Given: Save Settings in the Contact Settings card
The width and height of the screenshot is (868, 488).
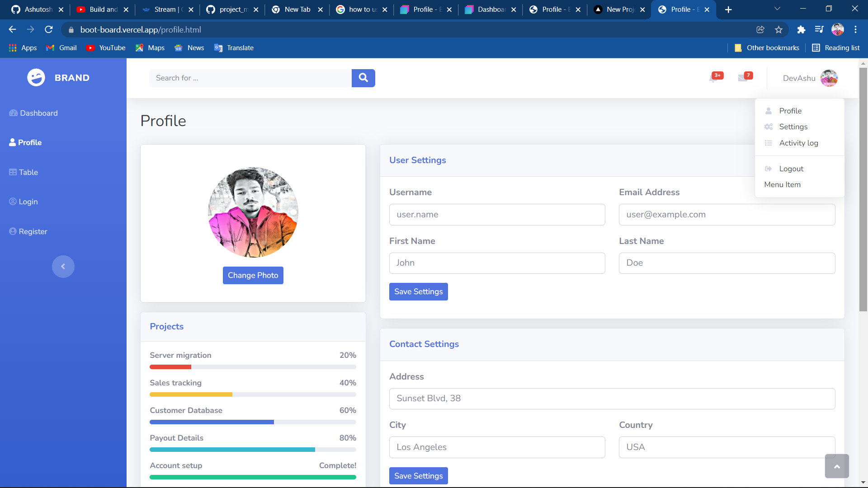Looking at the screenshot, I should (418, 476).
